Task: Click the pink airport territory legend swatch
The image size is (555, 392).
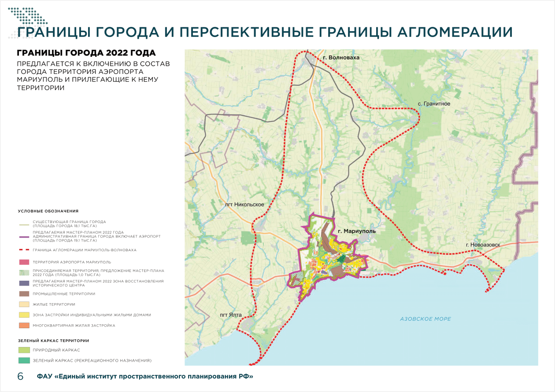Action: click(24, 262)
